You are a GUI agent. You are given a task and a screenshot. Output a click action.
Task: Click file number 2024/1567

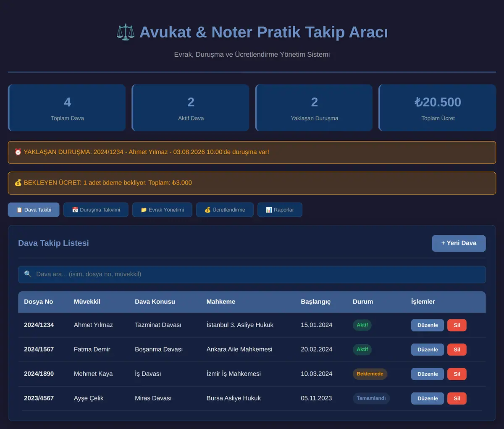coord(39,349)
